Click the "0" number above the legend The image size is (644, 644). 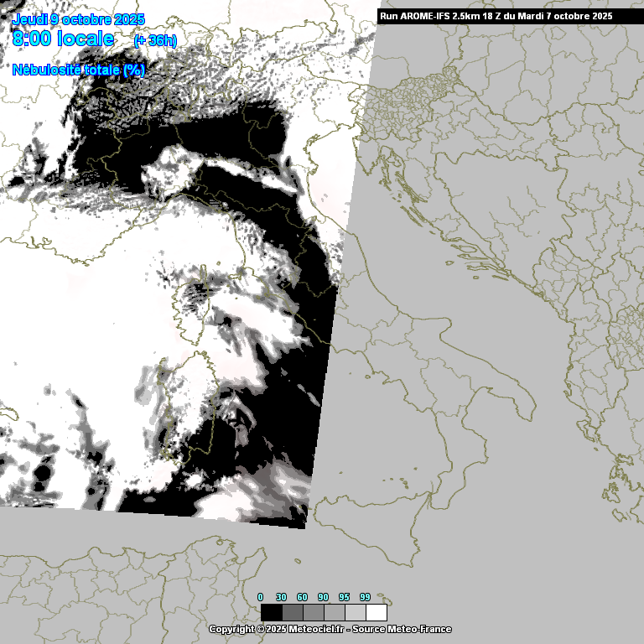point(261,596)
